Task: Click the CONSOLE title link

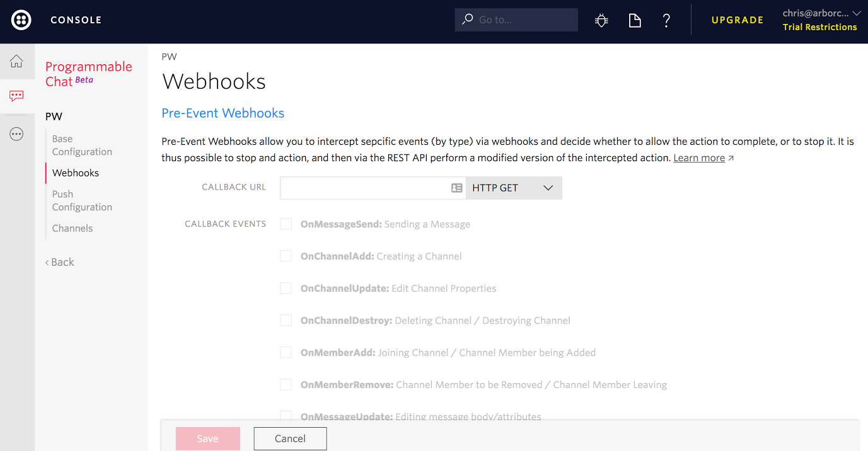Action: pos(76,20)
